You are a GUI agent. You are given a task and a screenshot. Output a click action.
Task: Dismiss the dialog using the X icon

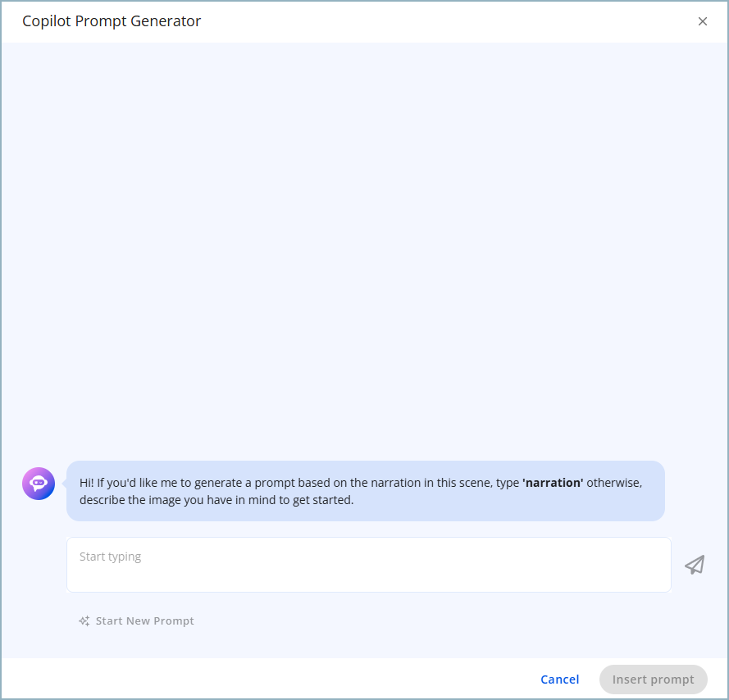pos(703,21)
